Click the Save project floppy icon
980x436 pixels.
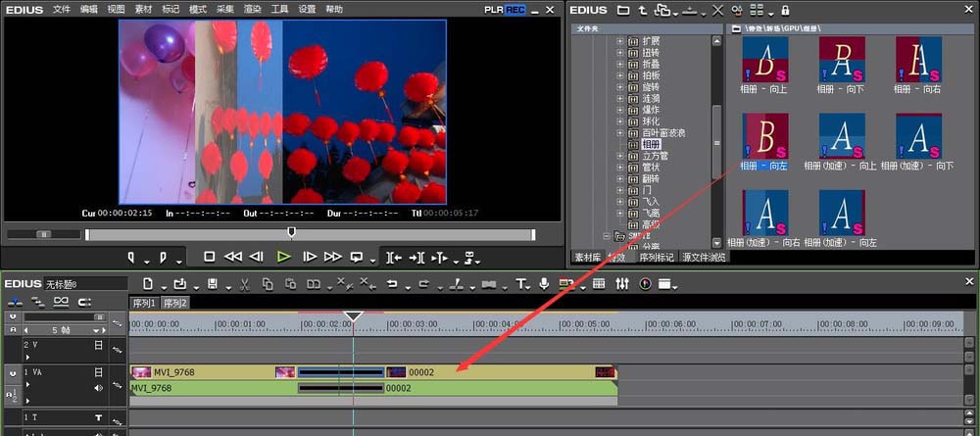point(212,284)
